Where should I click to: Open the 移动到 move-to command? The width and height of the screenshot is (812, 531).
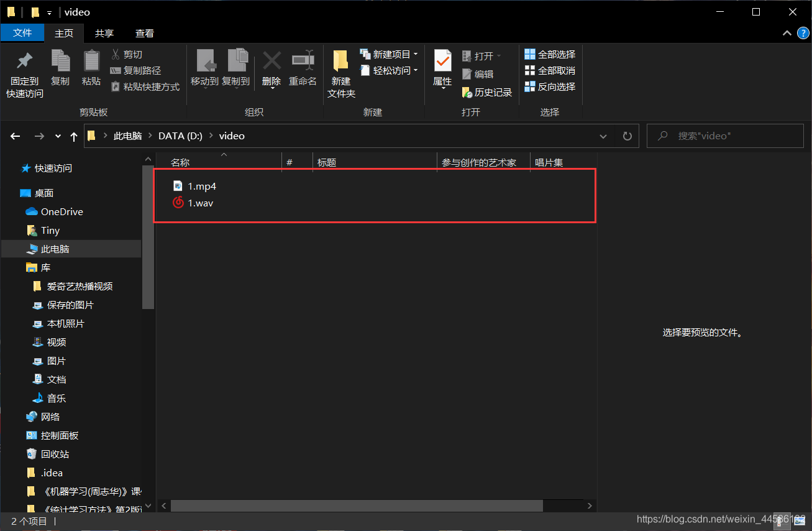click(204, 68)
